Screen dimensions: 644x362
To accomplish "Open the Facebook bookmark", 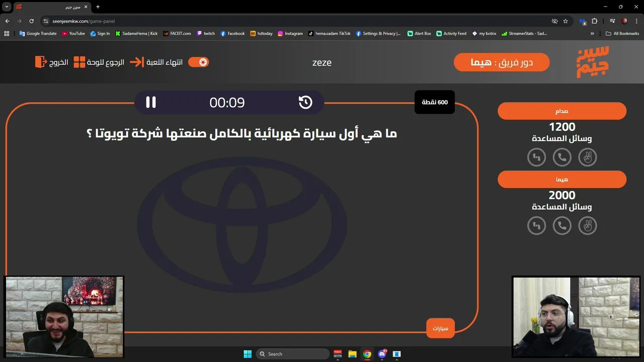I will click(x=232, y=34).
